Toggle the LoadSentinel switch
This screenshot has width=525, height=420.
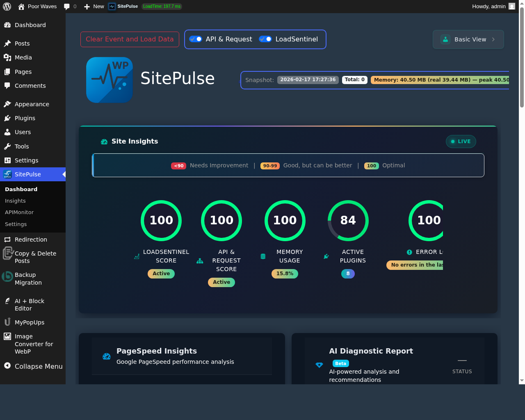point(265,39)
